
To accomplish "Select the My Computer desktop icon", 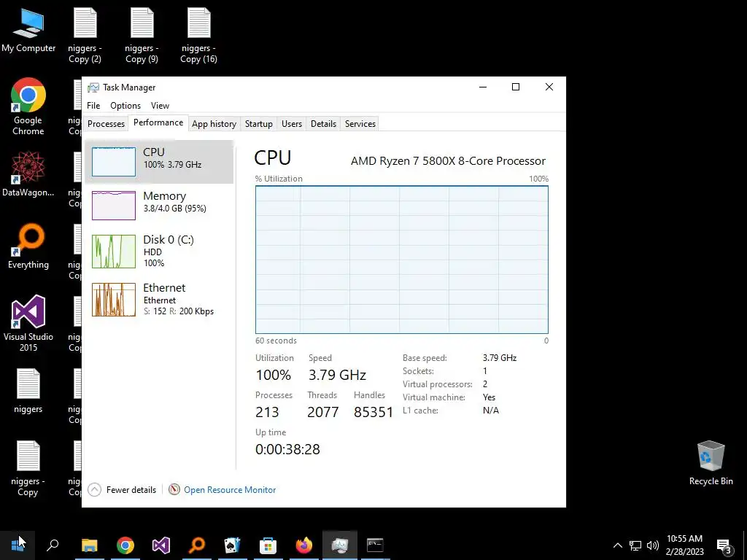I will [28, 30].
